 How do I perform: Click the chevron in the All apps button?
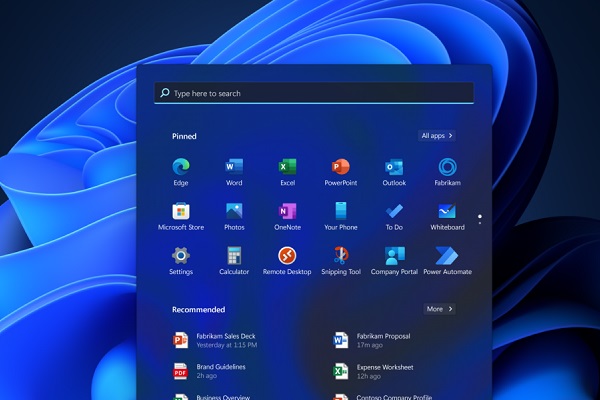point(450,136)
